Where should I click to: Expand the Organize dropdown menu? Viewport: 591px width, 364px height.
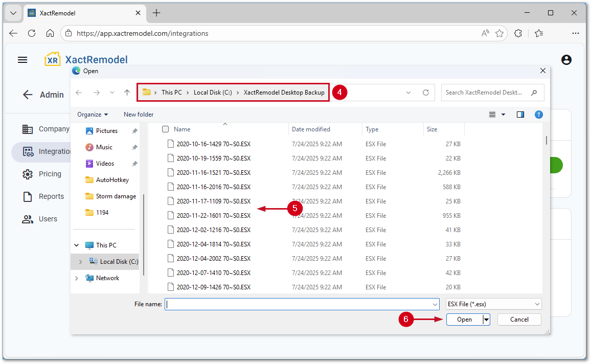(x=93, y=115)
